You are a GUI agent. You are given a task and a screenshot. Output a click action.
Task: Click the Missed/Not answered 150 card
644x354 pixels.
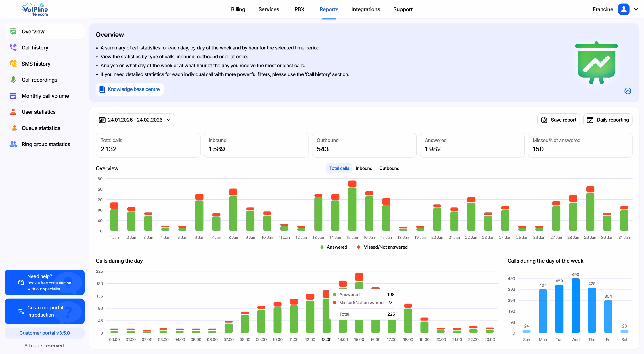pos(580,145)
